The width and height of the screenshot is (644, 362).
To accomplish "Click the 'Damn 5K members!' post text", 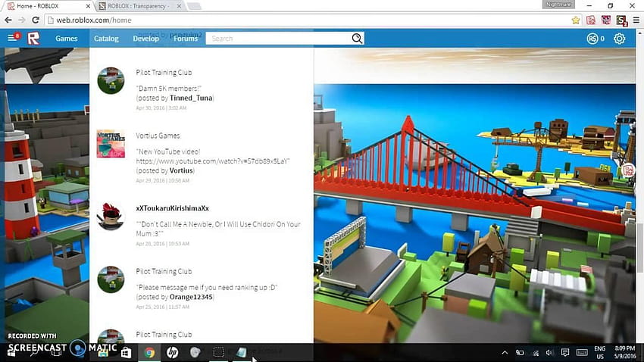I will [x=169, y=89].
